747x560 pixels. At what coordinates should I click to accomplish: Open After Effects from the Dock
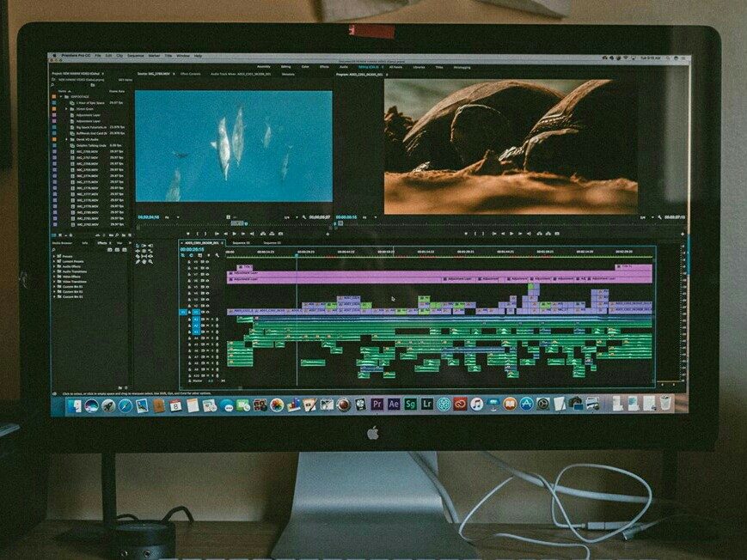click(394, 404)
